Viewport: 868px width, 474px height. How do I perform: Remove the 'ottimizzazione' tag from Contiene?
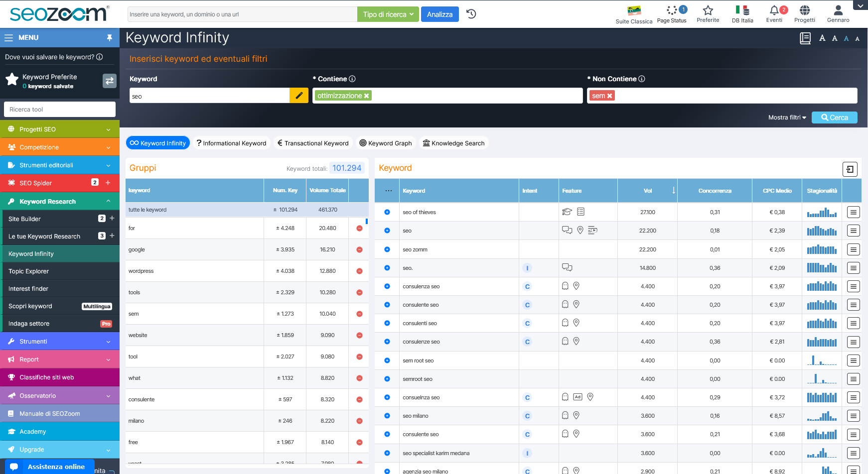[x=367, y=96]
